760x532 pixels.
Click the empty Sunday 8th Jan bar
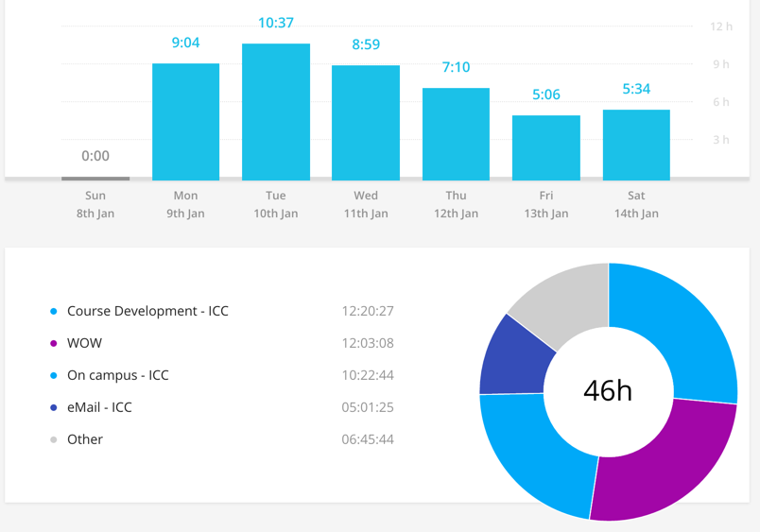(95, 179)
